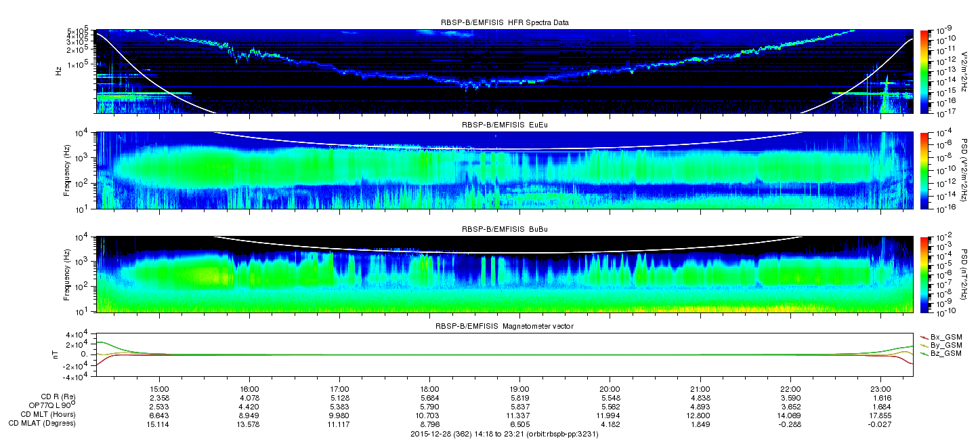Click the Magnetometer vector panel title
The width and height of the screenshot is (980, 446).
(x=504, y=326)
